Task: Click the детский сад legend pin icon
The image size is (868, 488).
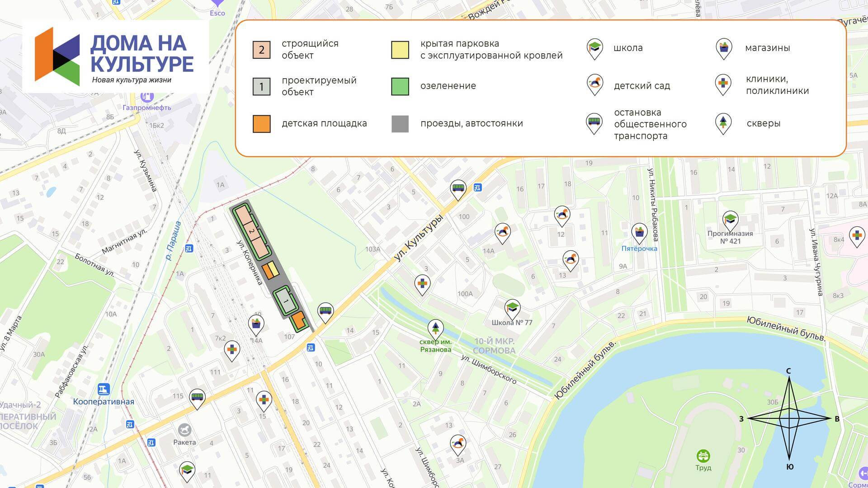Action: point(594,85)
